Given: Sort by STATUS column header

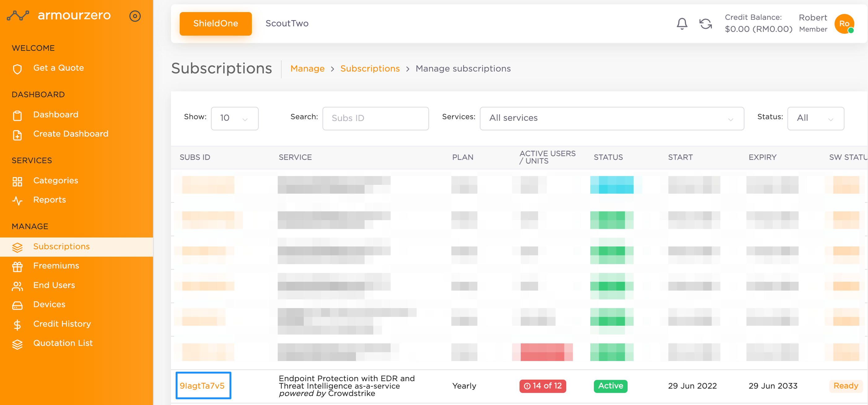Looking at the screenshot, I should pos(608,157).
